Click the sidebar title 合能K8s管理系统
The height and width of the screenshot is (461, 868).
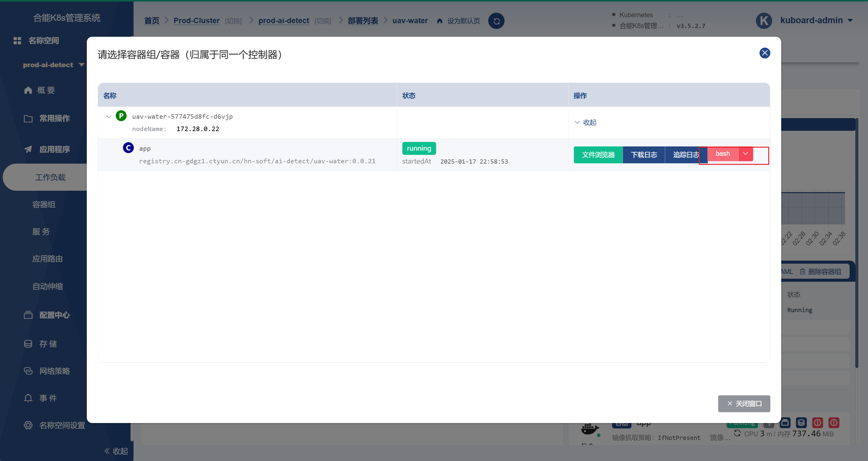[x=67, y=18]
